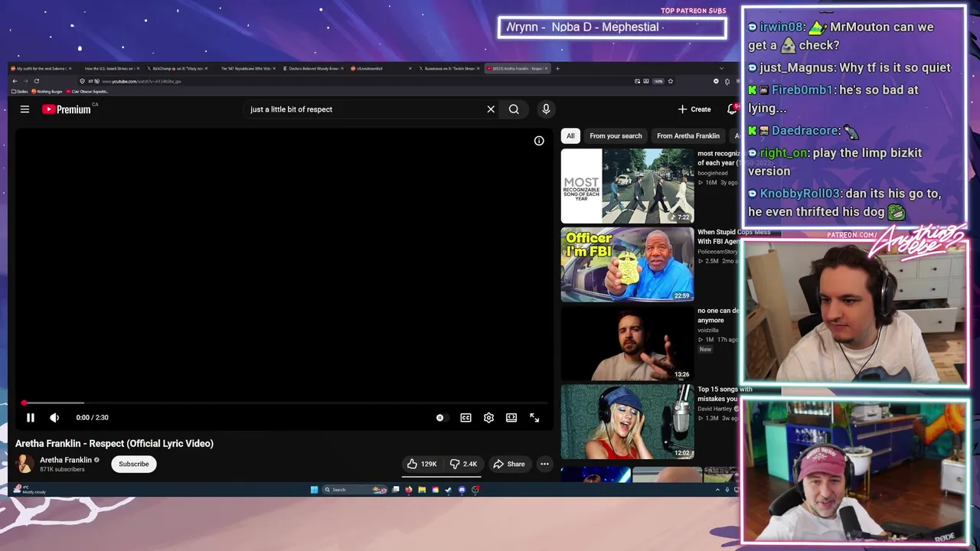Screen dimensions: 980x551
Task: Select the 'From your search' chip
Action: tap(616, 135)
